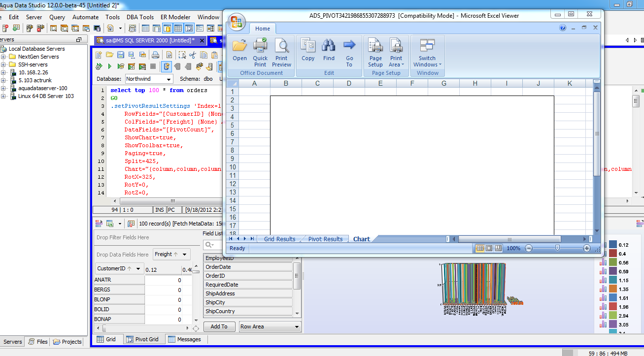This screenshot has width=644, height=356.
Task: Expand the SSH-servers folder
Action: [3, 65]
